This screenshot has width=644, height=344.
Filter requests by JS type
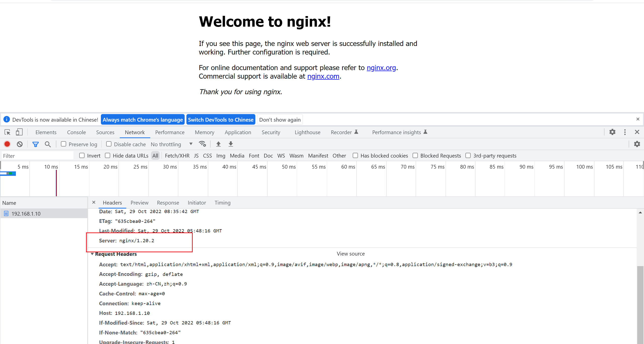coord(196,156)
